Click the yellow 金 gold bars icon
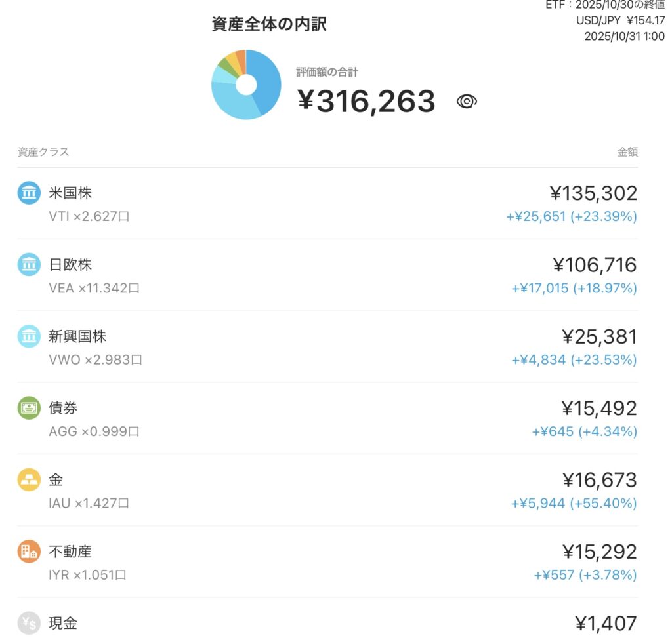The width and height of the screenshot is (672, 642). pyautogui.click(x=29, y=479)
